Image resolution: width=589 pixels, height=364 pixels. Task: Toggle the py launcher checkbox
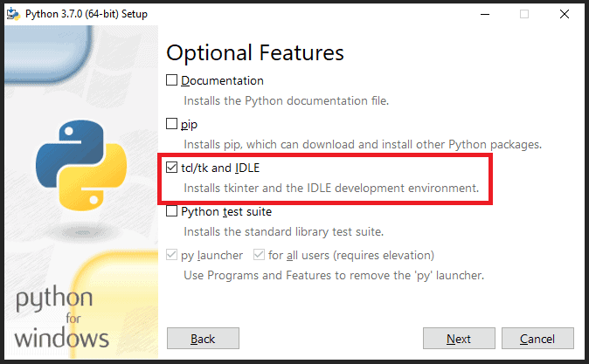click(172, 255)
